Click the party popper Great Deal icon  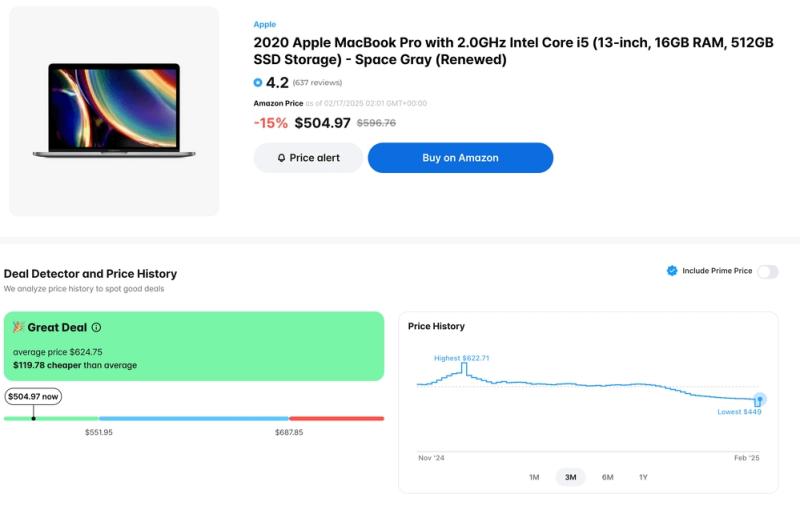click(x=18, y=327)
